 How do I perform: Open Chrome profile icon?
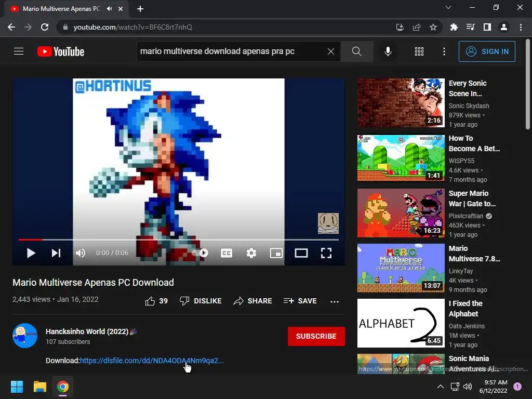point(504,27)
